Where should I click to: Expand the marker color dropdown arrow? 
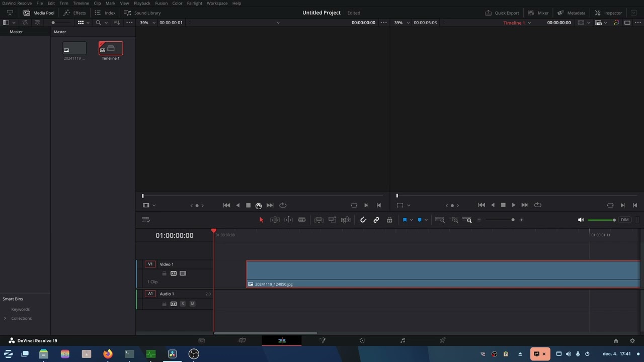[426, 220]
